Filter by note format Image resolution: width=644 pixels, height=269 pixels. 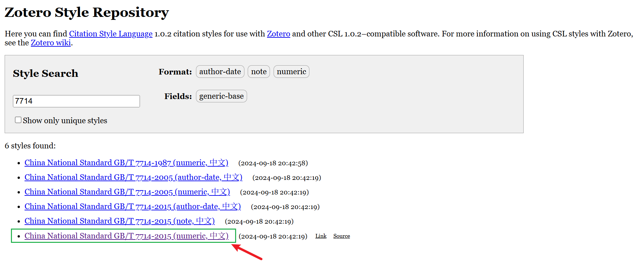click(x=259, y=72)
